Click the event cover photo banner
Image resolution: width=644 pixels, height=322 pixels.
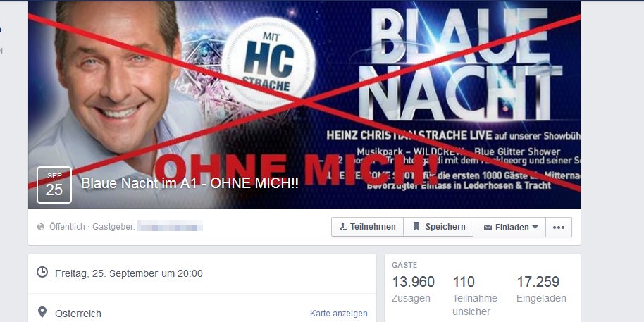coord(304,104)
